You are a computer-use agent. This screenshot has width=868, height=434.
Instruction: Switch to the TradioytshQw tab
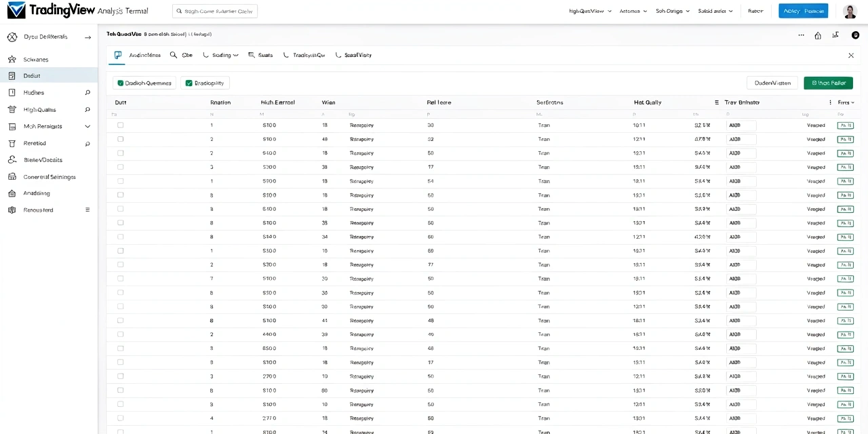[x=304, y=55]
